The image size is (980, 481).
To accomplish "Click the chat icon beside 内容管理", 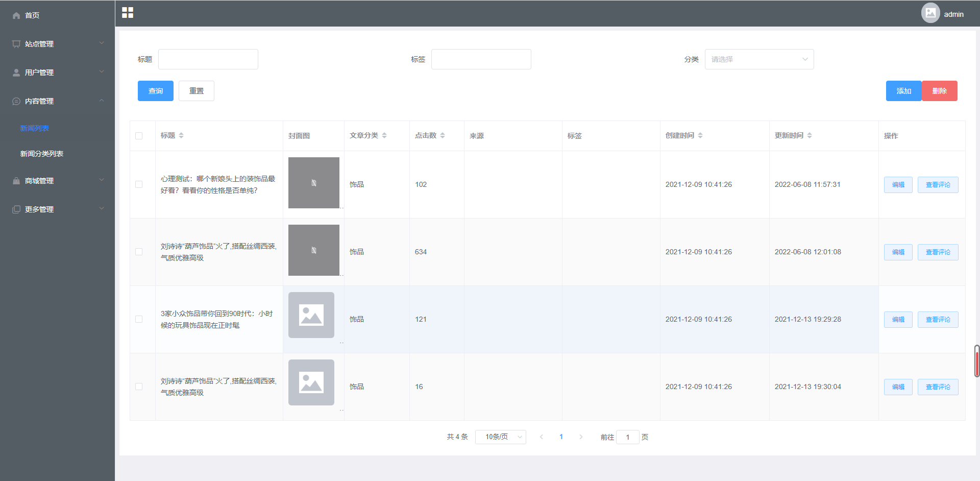I will (16, 101).
